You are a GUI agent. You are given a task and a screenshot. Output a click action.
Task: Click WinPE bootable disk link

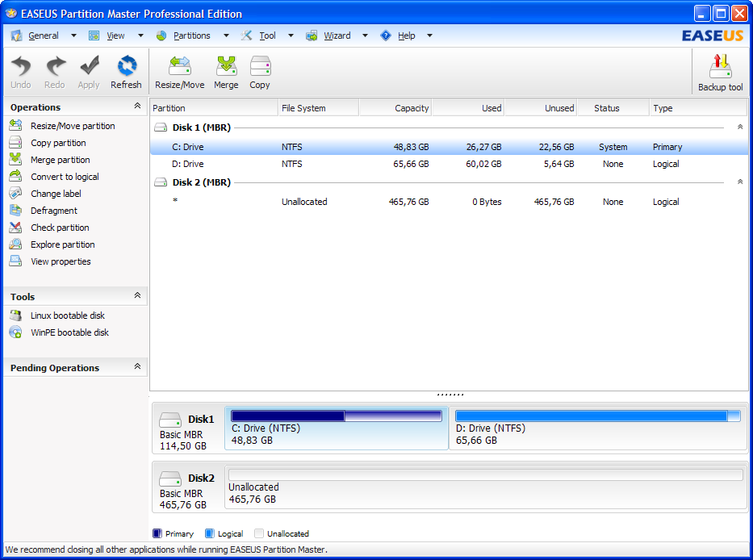[70, 332]
